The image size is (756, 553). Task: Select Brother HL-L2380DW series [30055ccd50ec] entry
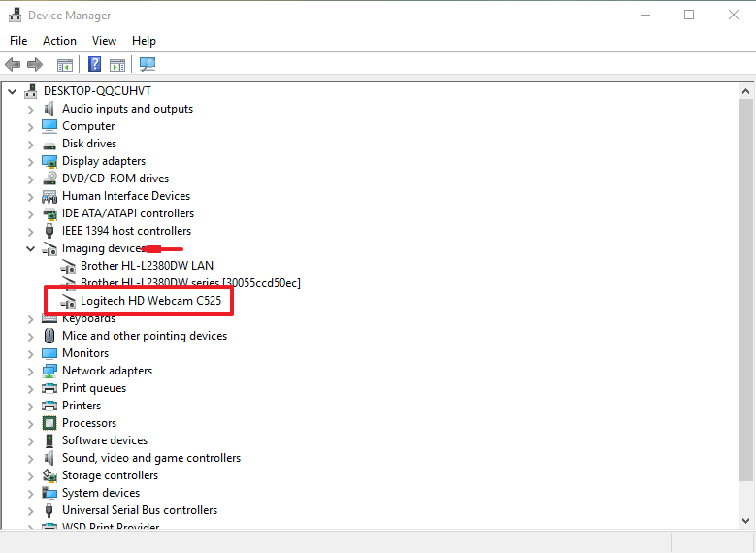190,283
